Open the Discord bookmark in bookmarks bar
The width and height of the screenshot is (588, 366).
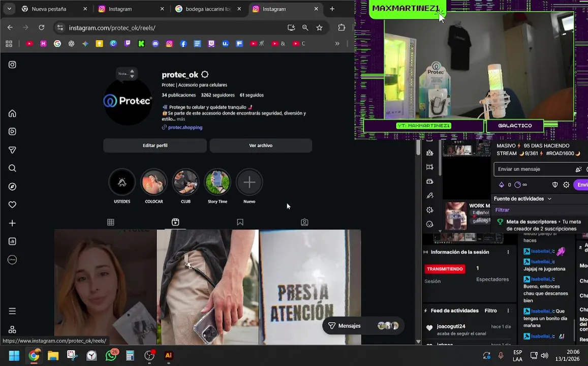pos(155,44)
